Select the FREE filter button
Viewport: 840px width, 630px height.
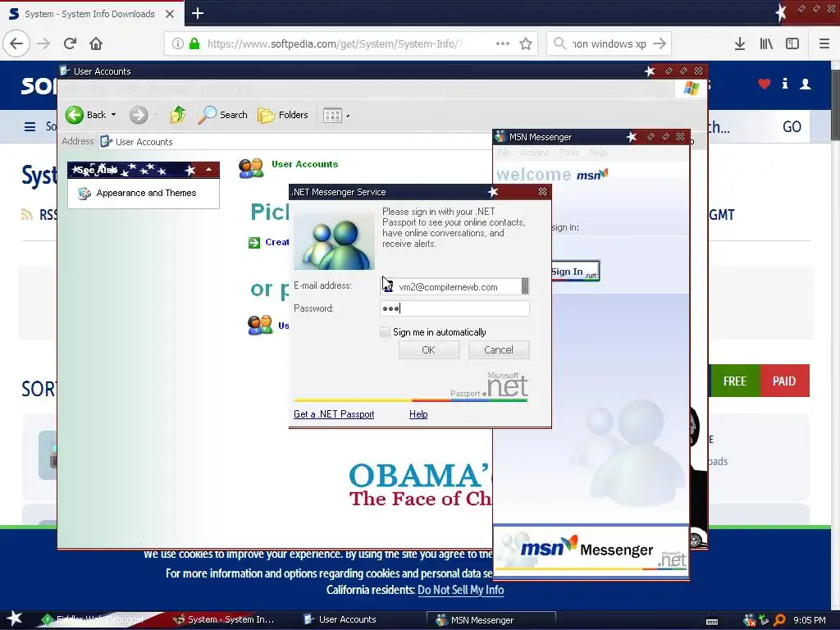click(x=734, y=381)
